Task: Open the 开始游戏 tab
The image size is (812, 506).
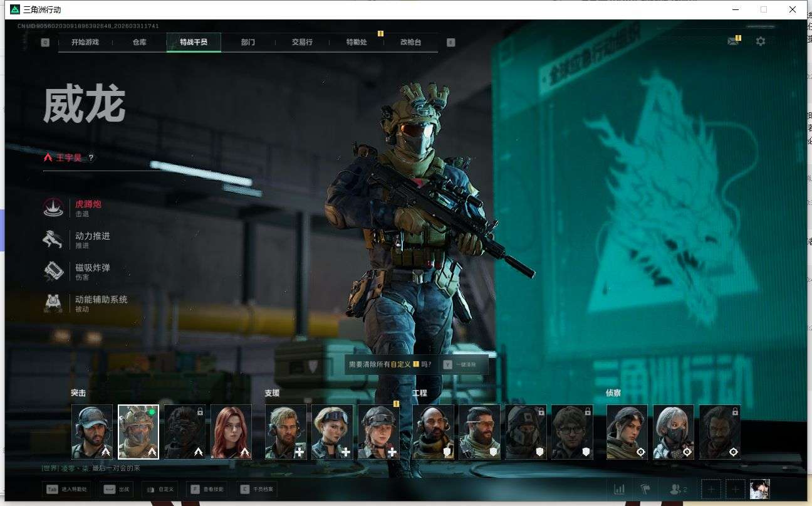Action: pyautogui.click(x=85, y=42)
